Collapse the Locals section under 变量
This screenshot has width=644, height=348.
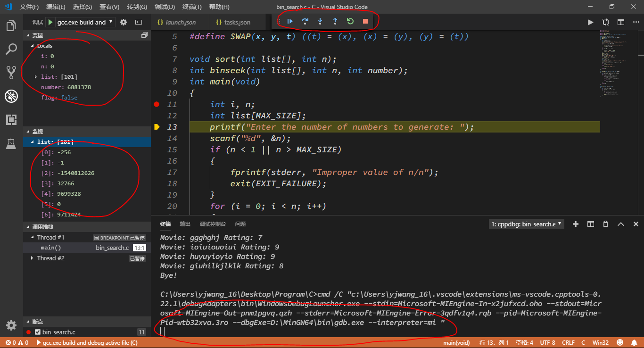[x=31, y=46]
